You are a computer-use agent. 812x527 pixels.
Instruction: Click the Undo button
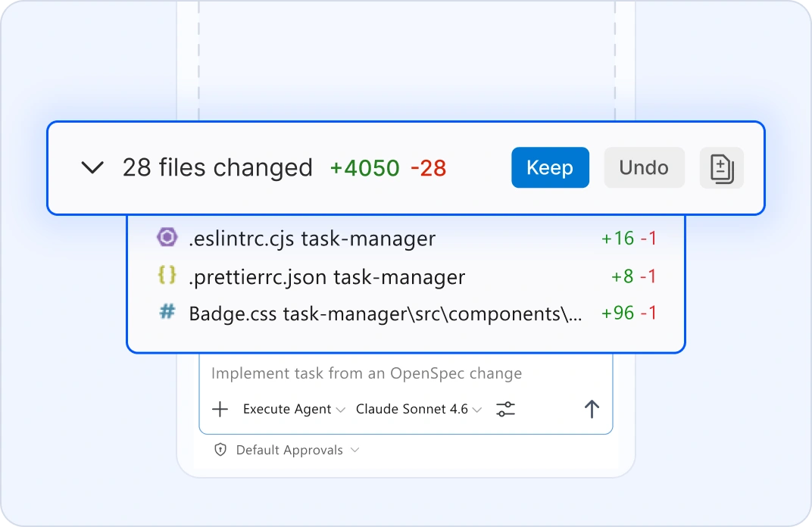[644, 168]
